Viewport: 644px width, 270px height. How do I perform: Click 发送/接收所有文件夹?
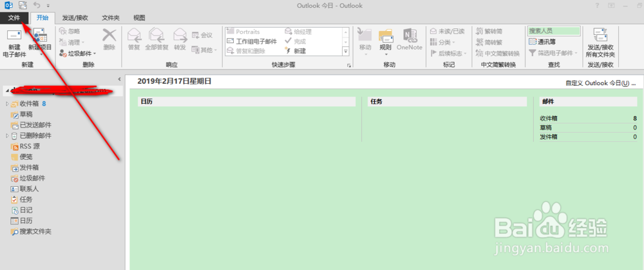(600, 43)
